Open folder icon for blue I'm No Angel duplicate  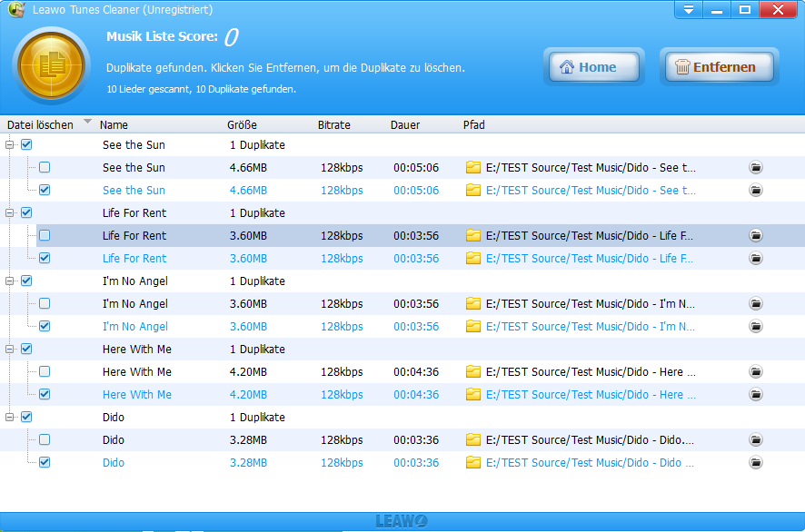click(755, 327)
